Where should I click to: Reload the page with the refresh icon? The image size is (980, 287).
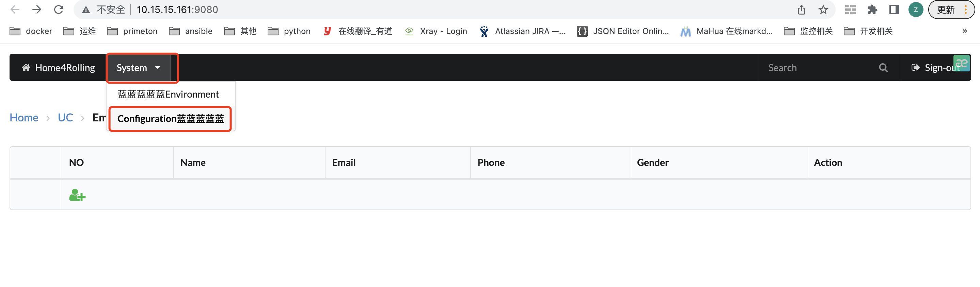point(59,10)
